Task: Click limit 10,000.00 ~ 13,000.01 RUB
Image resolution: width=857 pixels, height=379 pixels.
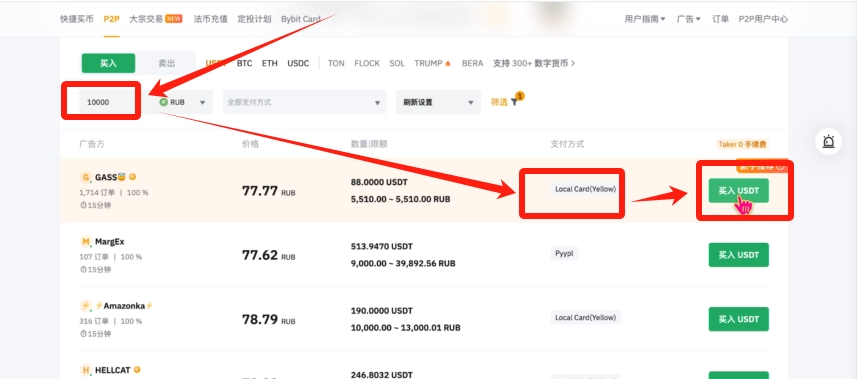Action: [406, 328]
